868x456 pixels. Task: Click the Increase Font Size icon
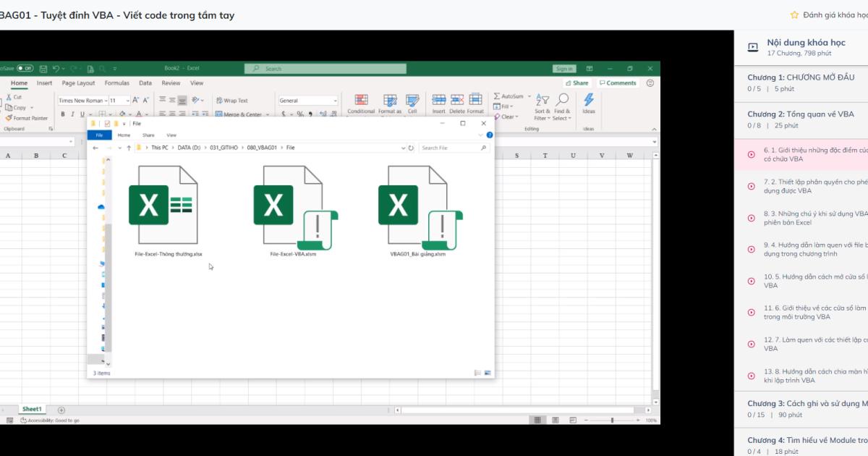click(136, 101)
